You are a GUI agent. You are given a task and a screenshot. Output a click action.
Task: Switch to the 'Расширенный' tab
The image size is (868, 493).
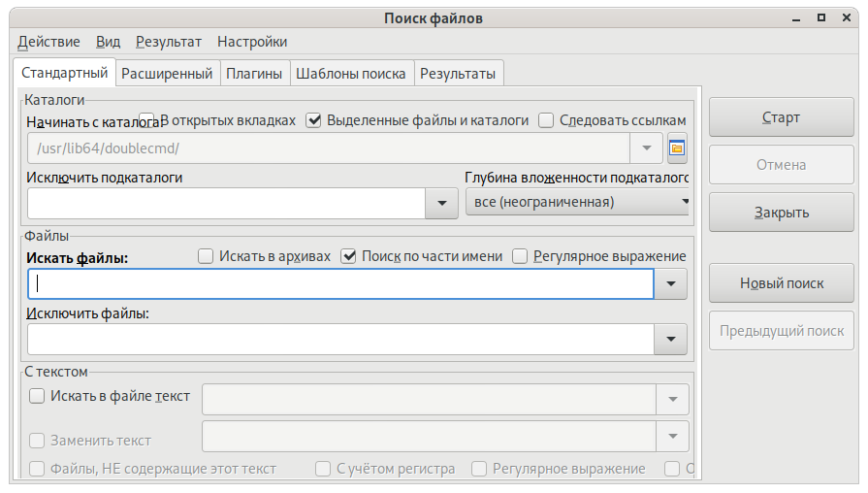point(167,73)
